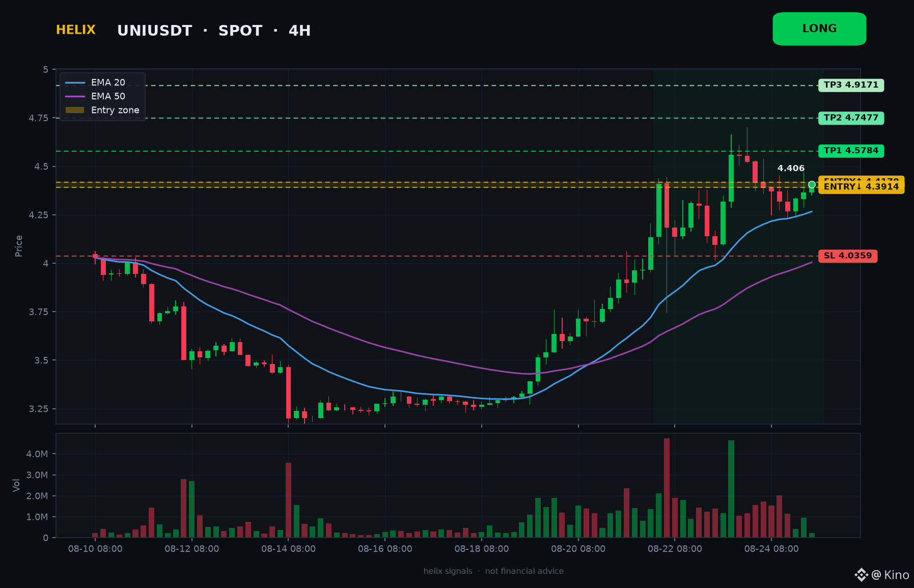Select the Entry zone legend label
Image resolution: width=914 pixels, height=588 pixels.
tap(115, 110)
